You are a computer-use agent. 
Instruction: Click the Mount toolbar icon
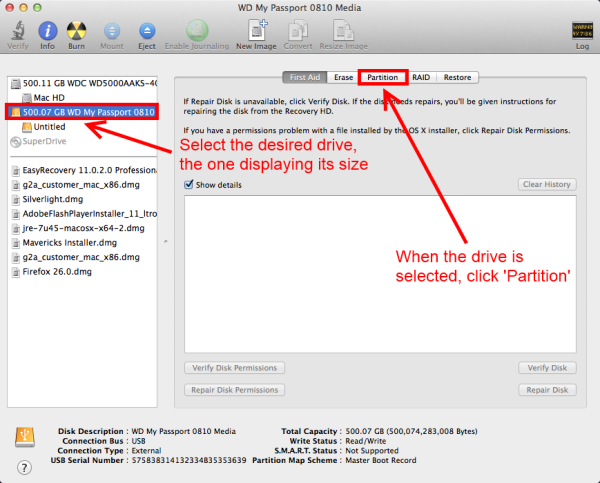click(112, 31)
